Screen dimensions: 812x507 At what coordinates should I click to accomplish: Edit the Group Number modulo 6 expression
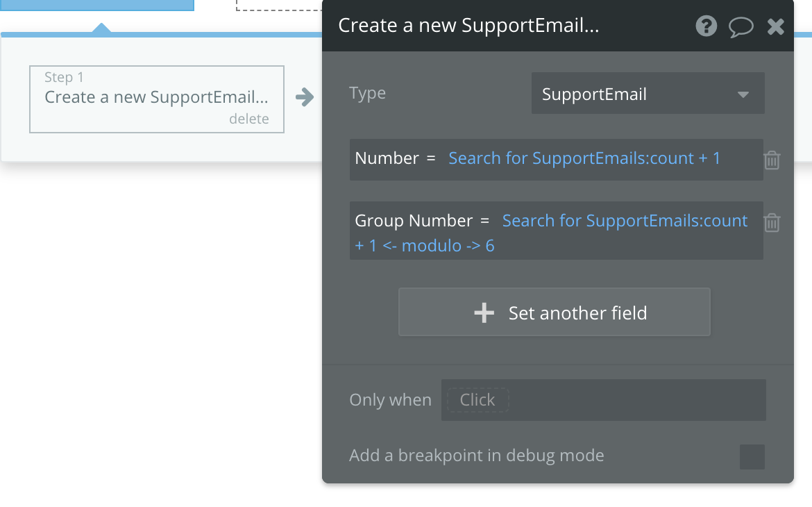(x=625, y=221)
